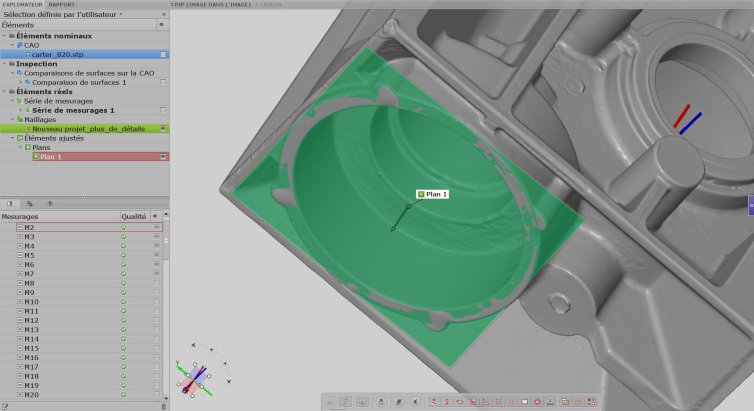Expand the Série de mesurages 1 node

[x=21, y=110]
